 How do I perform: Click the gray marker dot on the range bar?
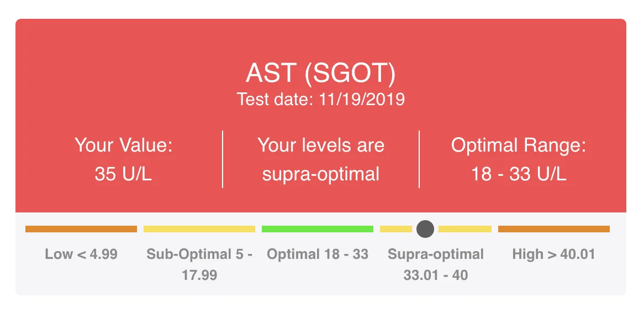click(x=425, y=229)
